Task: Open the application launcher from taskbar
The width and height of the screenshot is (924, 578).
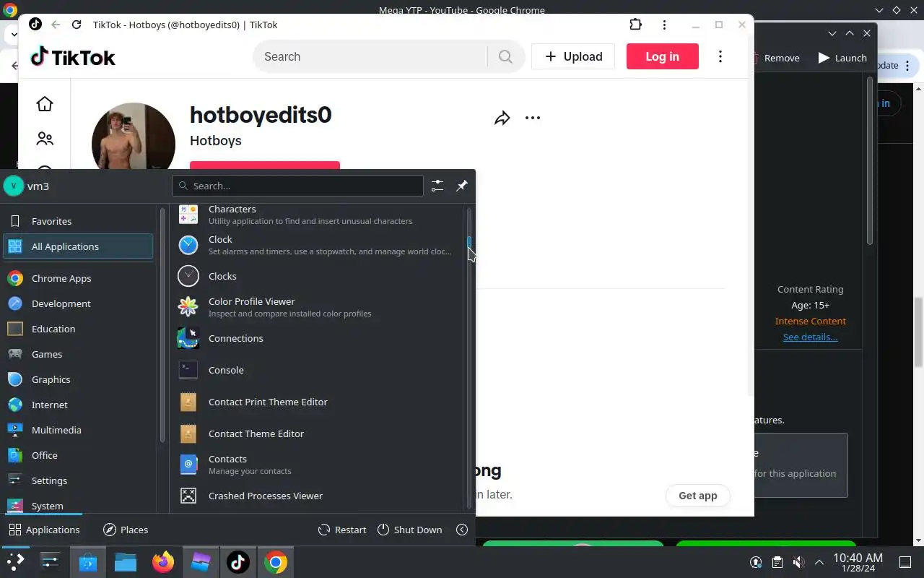Action: point(15,561)
